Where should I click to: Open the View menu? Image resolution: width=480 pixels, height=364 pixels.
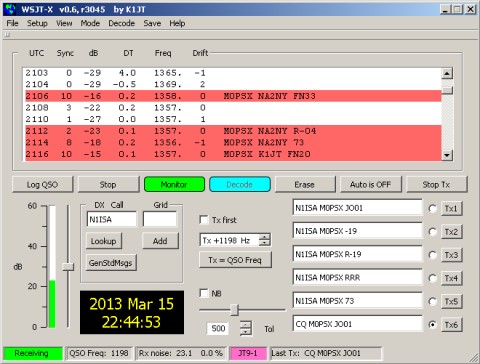(x=64, y=23)
